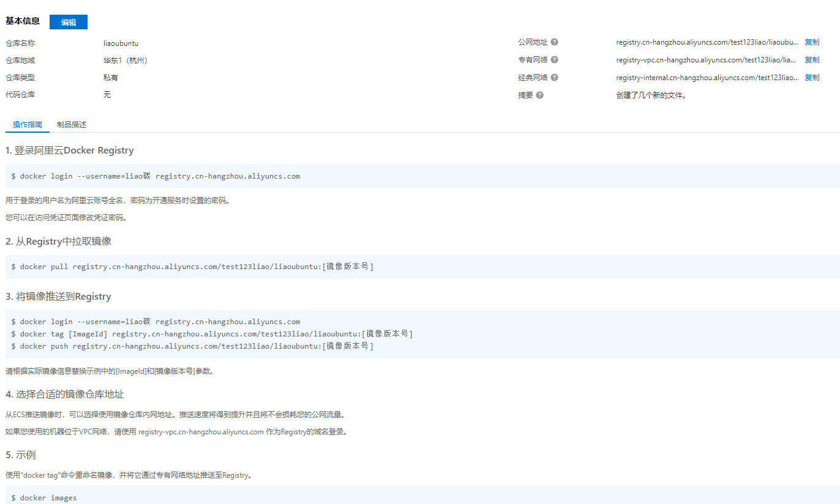Screen dimensions: 840x504
Task: Click the 编辑 button to edit repository info
Action: click(x=68, y=21)
